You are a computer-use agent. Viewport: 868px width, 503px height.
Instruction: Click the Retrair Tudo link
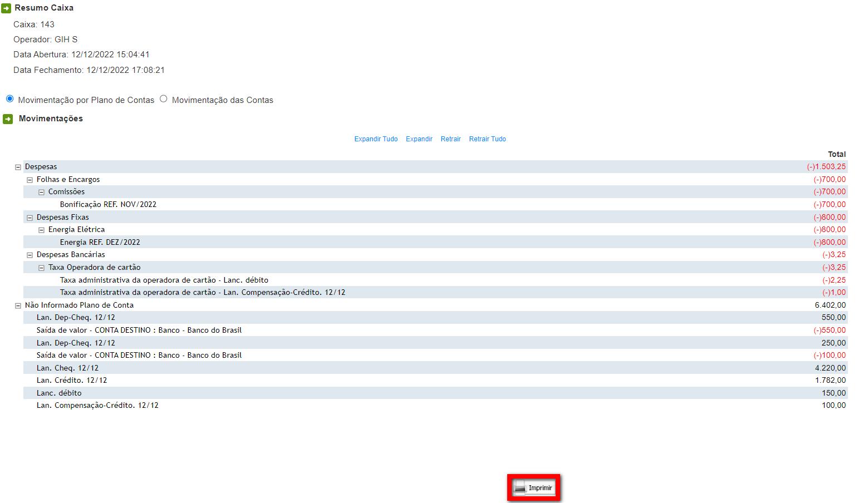pos(487,139)
